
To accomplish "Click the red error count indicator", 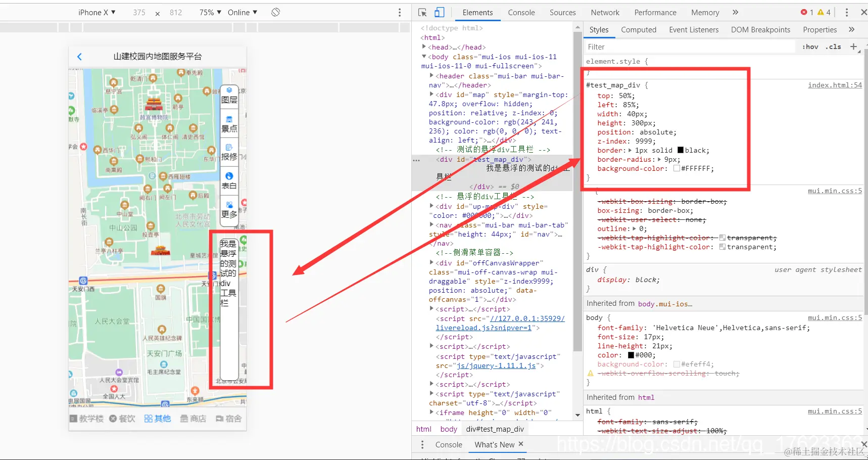I will [807, 12].
